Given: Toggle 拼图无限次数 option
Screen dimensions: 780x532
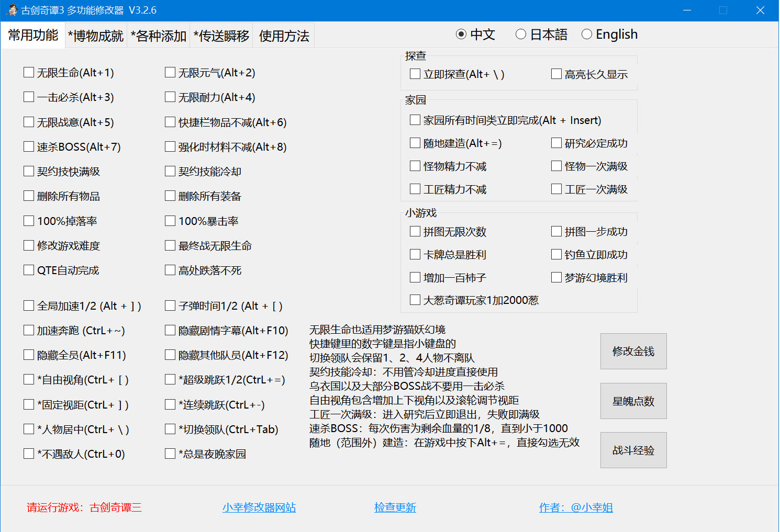Looking at the screenshot, I should coord(415,231).
